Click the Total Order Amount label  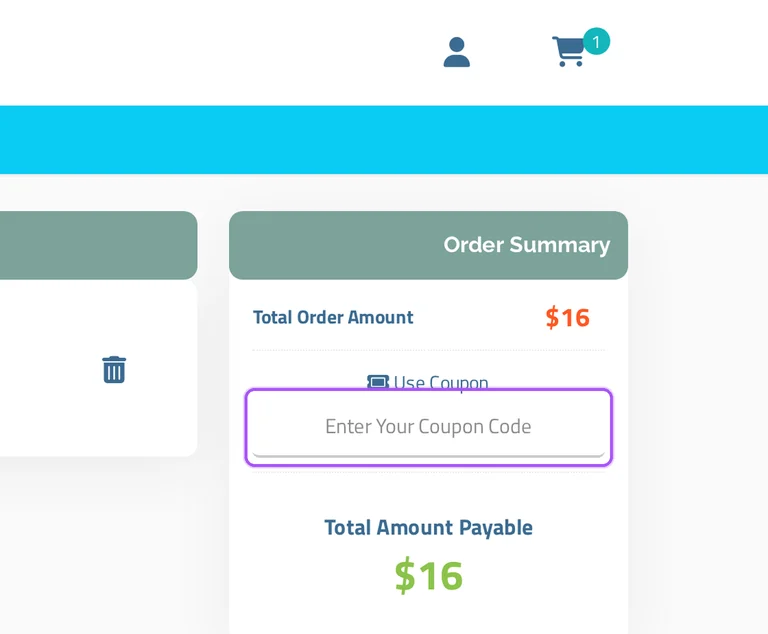click(x=333, y=317)
